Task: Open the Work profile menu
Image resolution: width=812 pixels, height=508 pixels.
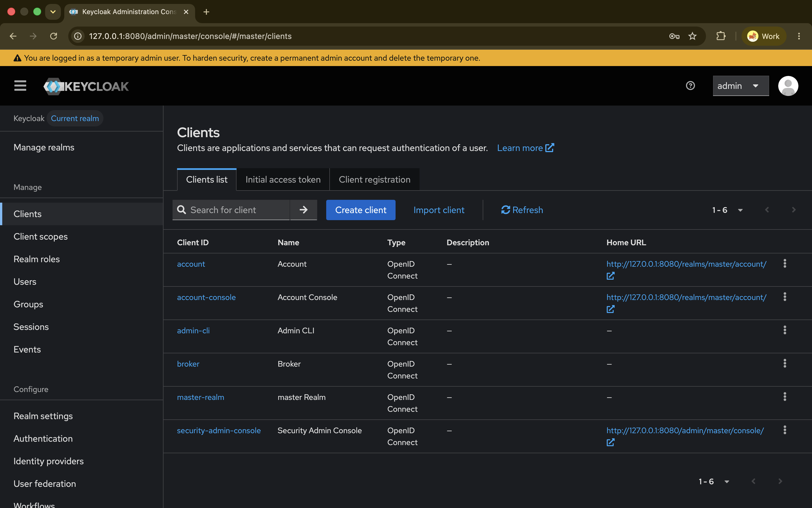Action: coord(764,36)
